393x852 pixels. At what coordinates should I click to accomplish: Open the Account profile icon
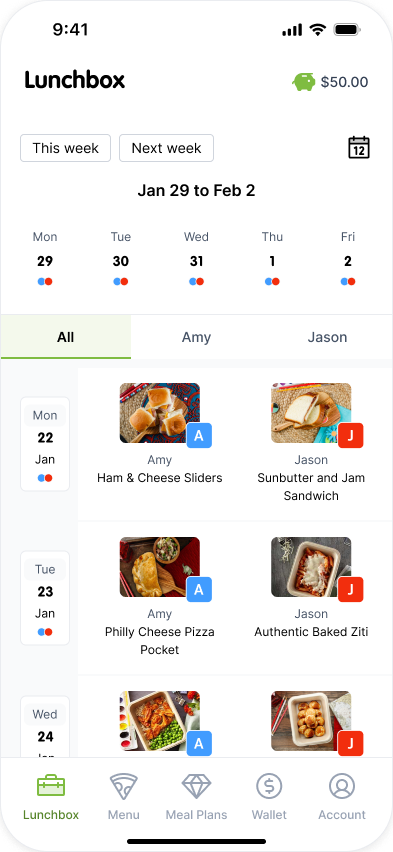point(342,786)
